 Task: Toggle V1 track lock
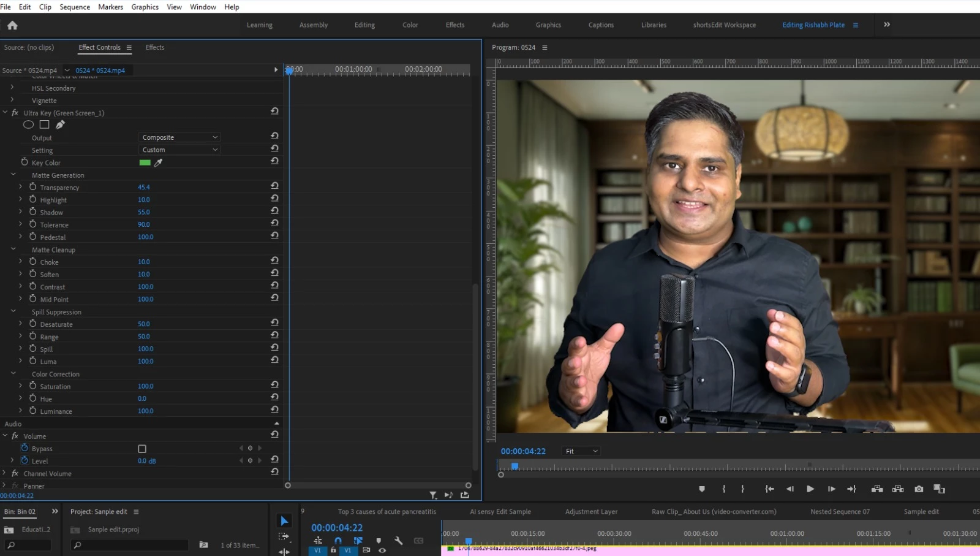(333, 550)
